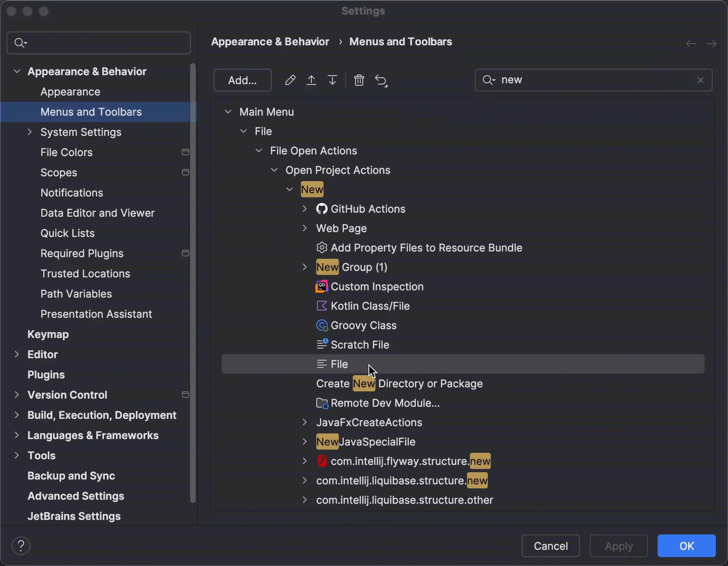Expand the NewJavaSpecialFile group
The image size is (728, 566).
(x=305, y=441)
